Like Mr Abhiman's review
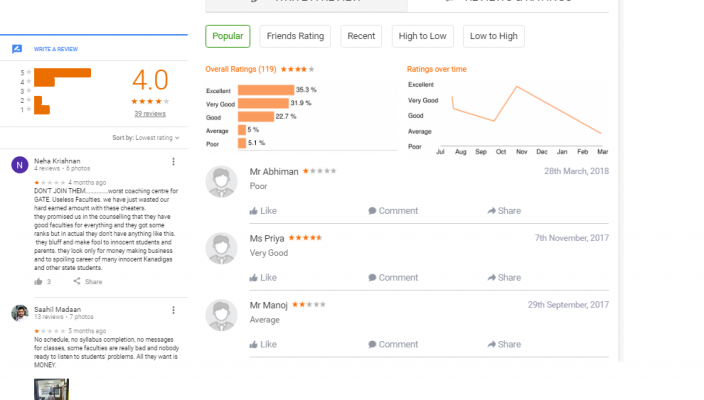Image resolution: width=704 pixels, height=400 pixels. click(x=263, y=211)
